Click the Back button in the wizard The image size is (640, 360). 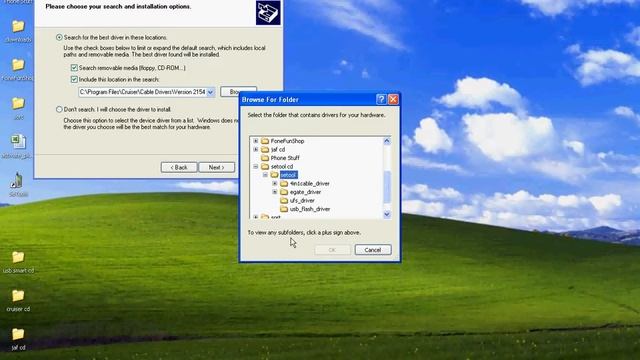179,167
